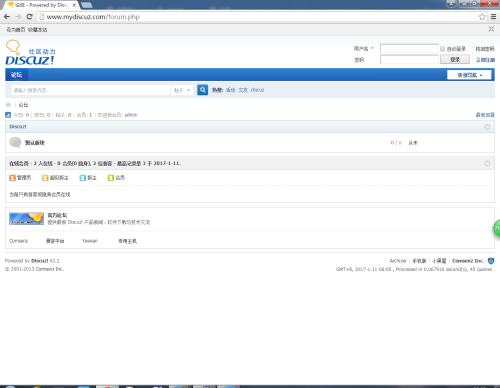Click the blue 版主 role icon
Image resolution: width=500 pixels, height=388 pixels.
click(x=83, y=178)
